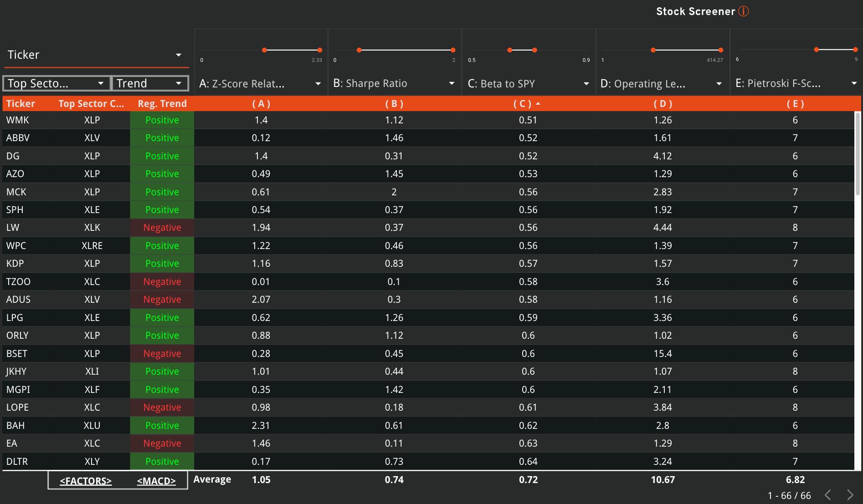
Task: Click the Operating Leverage slider left handle
Action: (x=653, y=50)
